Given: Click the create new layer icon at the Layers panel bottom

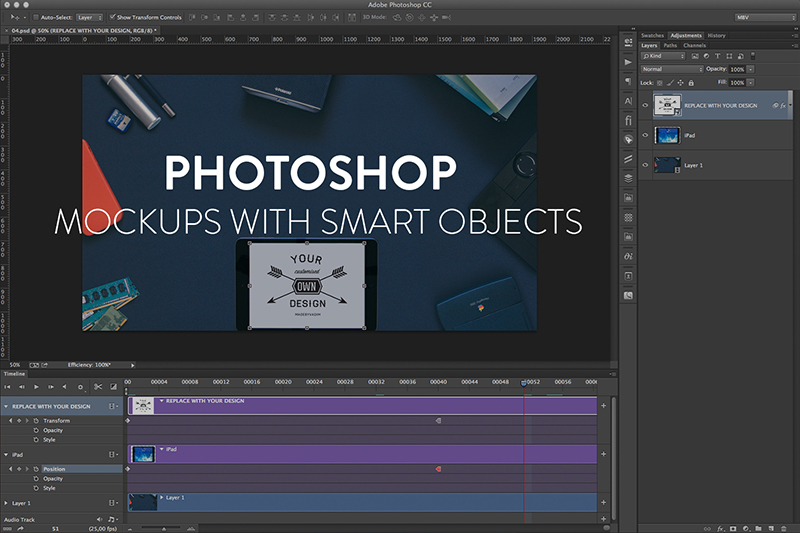Looking at the screenshot, I should (x=772, y=527).
